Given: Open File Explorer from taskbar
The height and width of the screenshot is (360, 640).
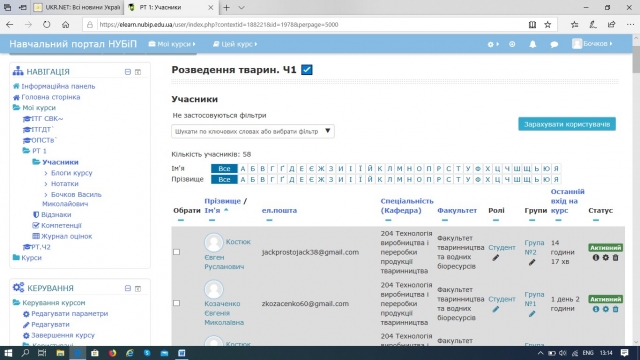Looking at the screenshot, I should click(x=60, y=353).
